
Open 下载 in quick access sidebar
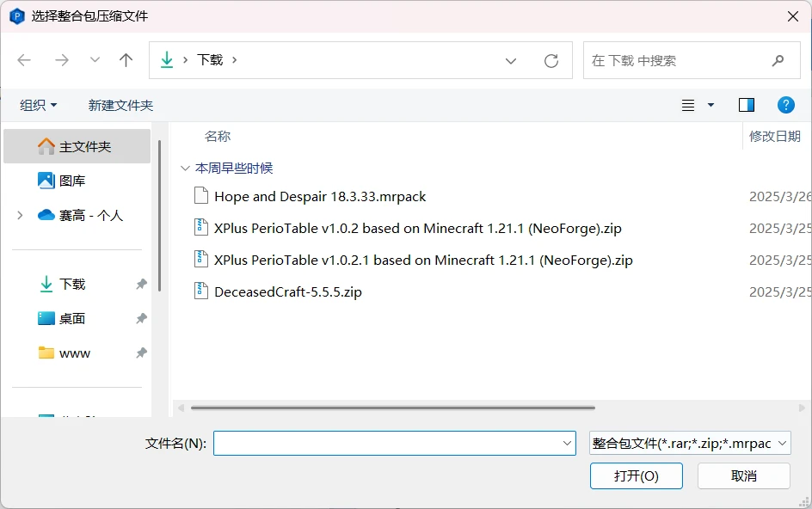coord(72,284)
